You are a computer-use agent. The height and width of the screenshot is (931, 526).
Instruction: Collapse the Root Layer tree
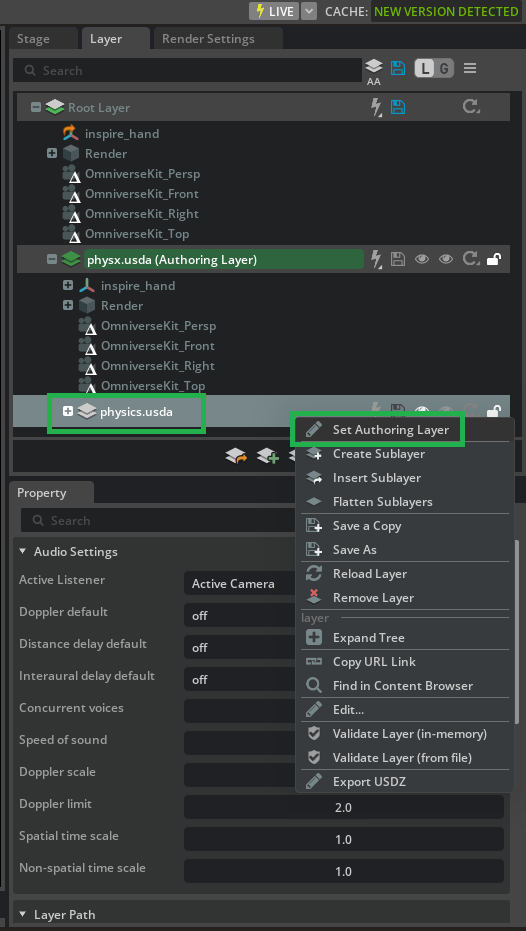click(36, 107)
